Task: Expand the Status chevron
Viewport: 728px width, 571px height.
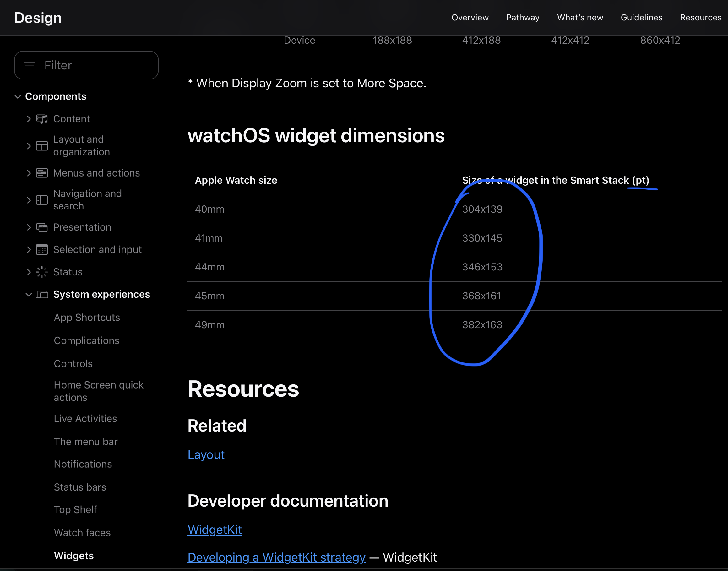Action: pyautogui.click(x=29, y=272)
